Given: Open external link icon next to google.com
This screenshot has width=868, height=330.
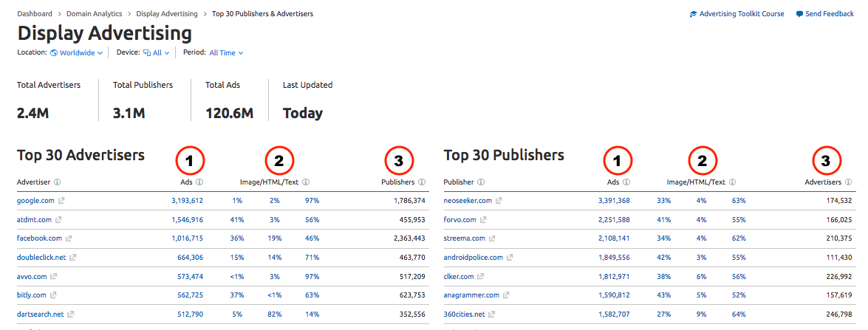Looking at the screenshot, I should pos(61,201).
